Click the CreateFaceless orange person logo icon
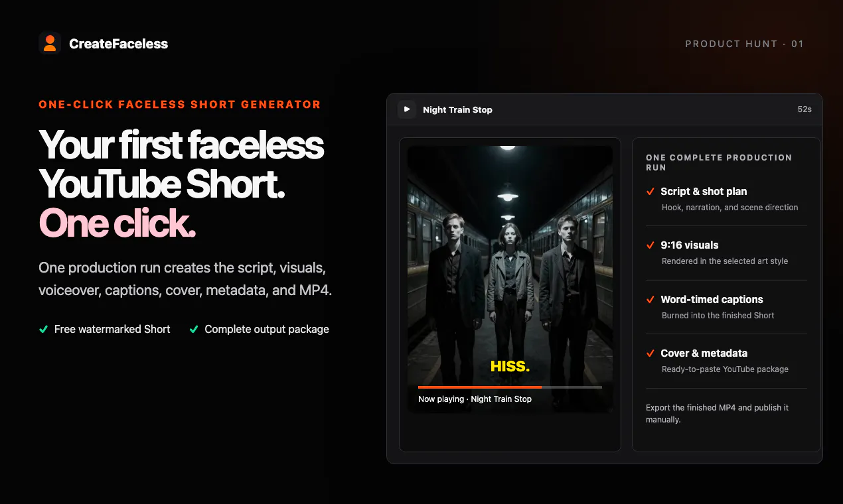This screenshot has height=504, width=843. pyautogui.click(x=50, y=44)
